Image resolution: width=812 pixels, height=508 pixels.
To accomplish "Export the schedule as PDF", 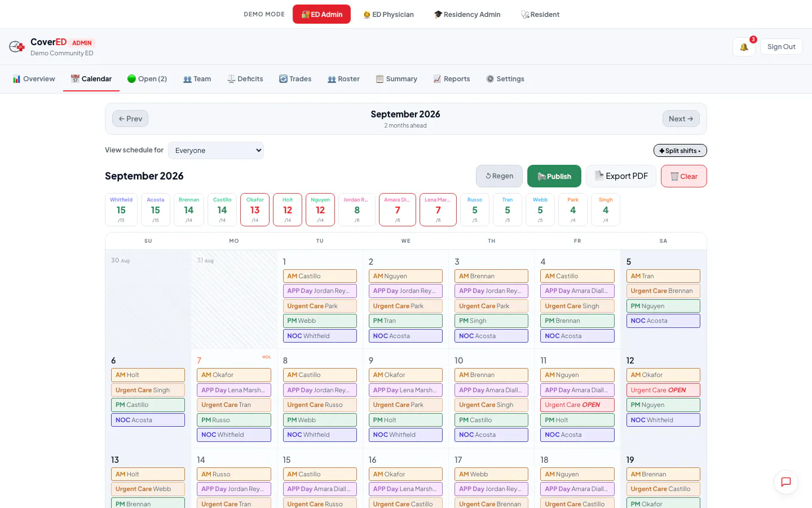I will [621, 176].
